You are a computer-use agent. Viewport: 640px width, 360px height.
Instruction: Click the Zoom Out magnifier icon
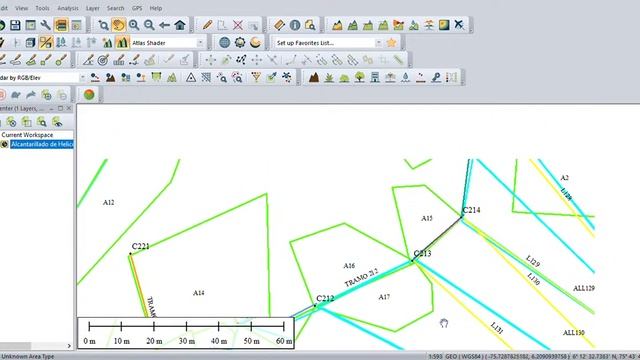point(149,25)
